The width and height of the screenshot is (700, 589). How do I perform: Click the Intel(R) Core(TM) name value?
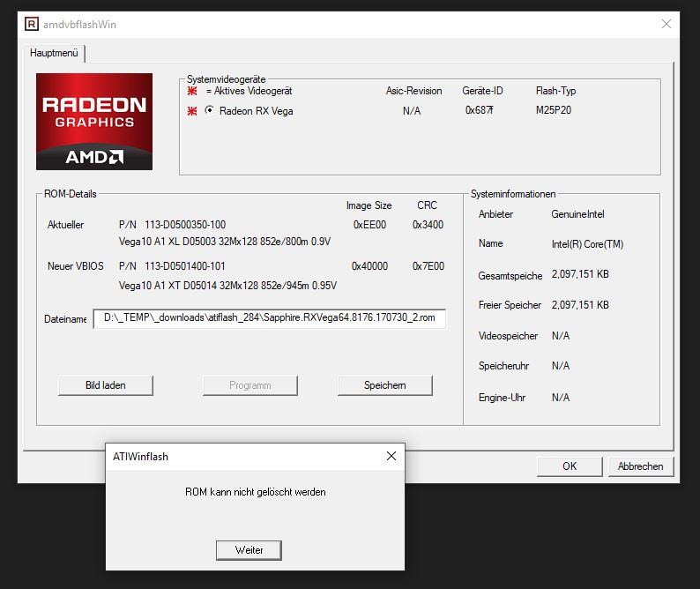point(587,244)
